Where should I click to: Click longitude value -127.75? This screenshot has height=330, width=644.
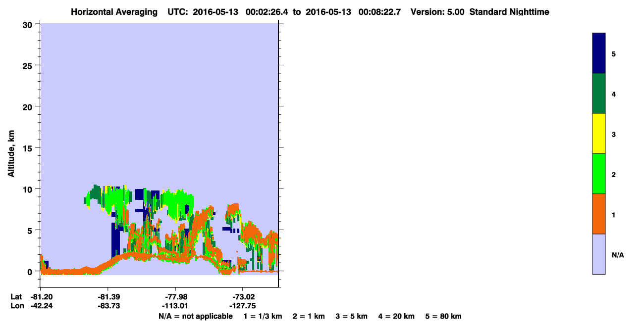click(242, 306)
